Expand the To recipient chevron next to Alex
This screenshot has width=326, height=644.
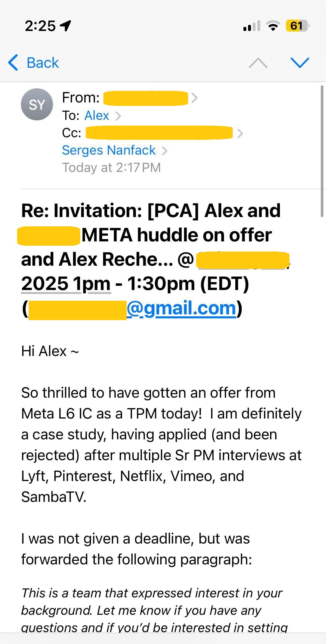tap(118, 116)
